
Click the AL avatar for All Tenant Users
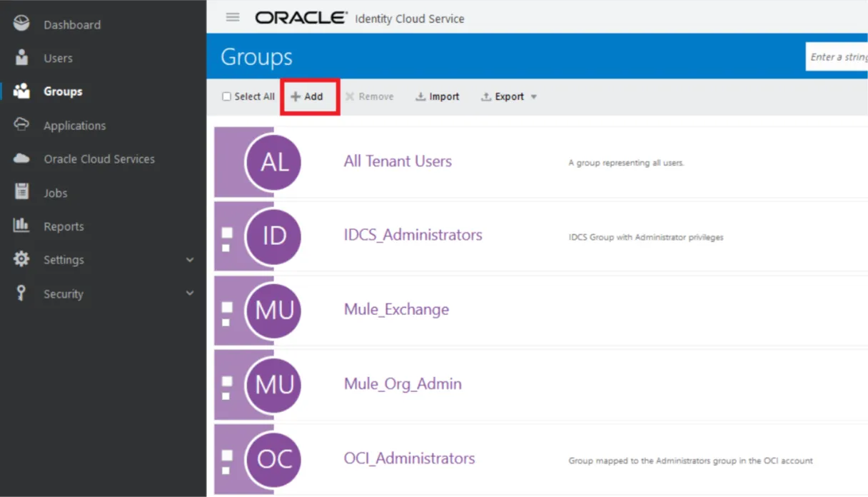coord(274,162)
